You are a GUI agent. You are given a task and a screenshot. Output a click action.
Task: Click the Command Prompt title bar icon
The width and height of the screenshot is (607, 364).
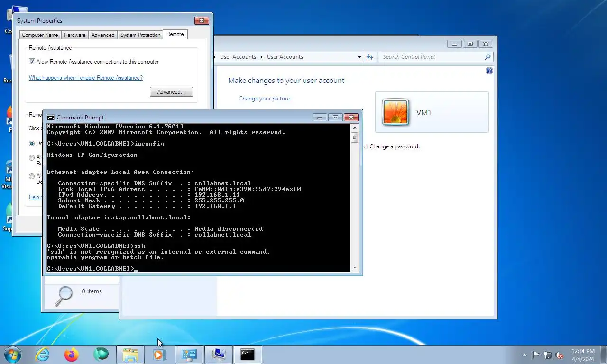tap(51, 118)
